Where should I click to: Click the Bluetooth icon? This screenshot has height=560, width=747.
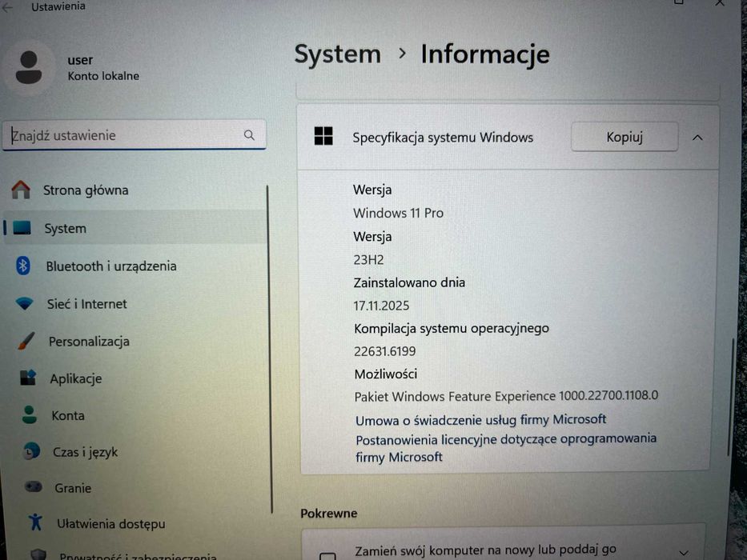tap(23, 266)
